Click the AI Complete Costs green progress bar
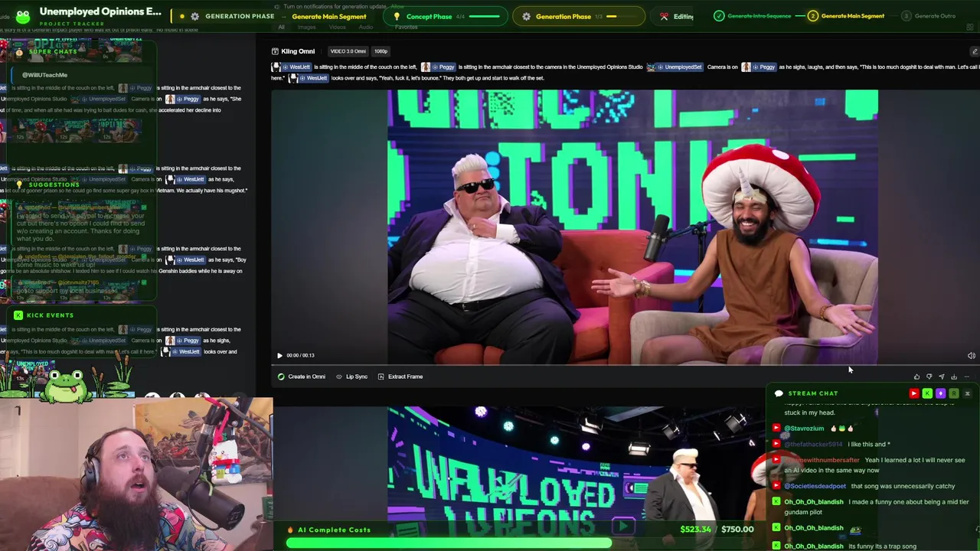This screenshot has height=551, width=980. (449, 543)
